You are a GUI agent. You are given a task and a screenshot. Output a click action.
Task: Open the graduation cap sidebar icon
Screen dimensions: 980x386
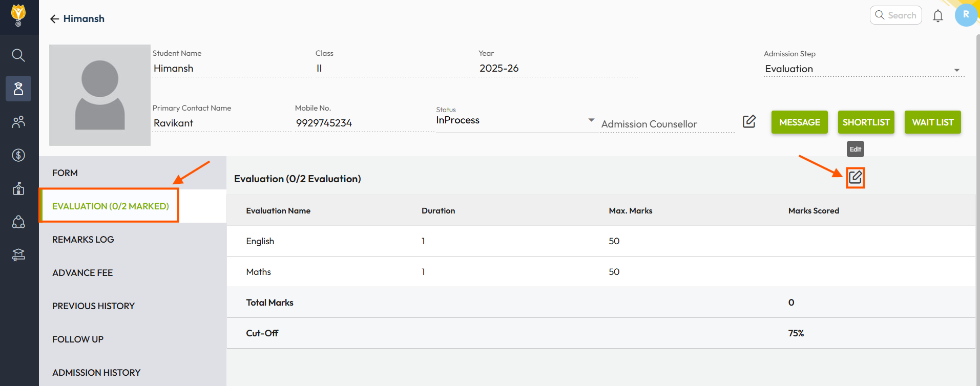[x=18, y=255]
